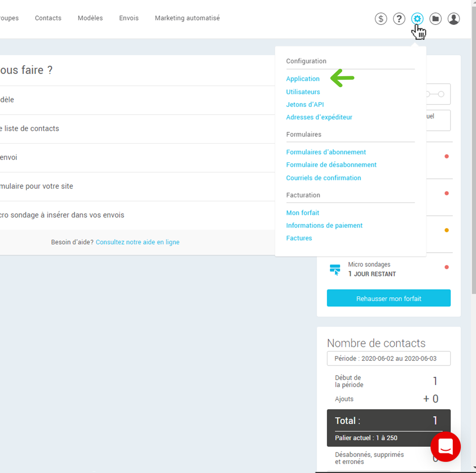Open Marketing automatisé
This screenshot has width=476, height=473.
[187, 18]
